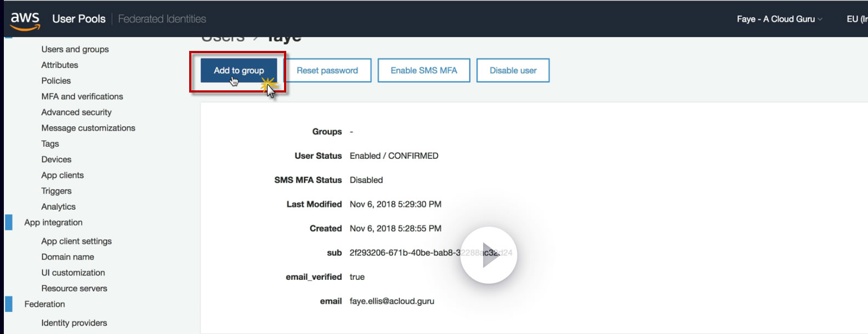
Task: Enable SMS MFA for this user
Action: [424, 71]
